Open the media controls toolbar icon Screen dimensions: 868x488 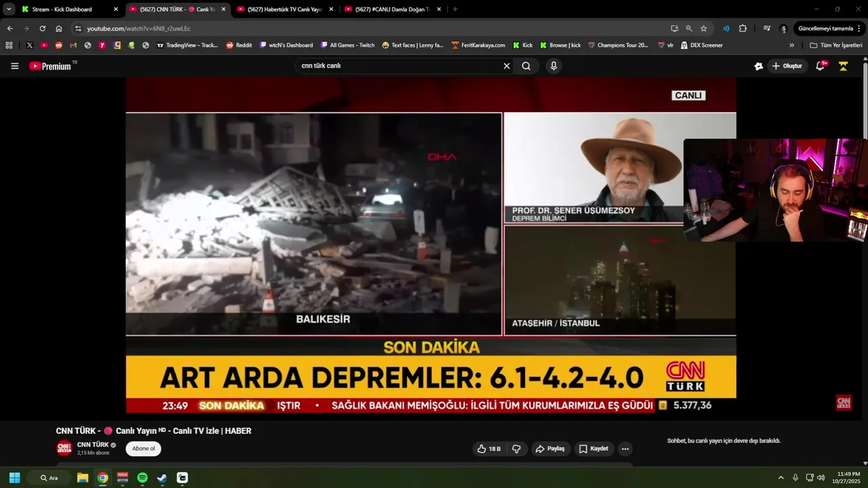click(766, 28)
